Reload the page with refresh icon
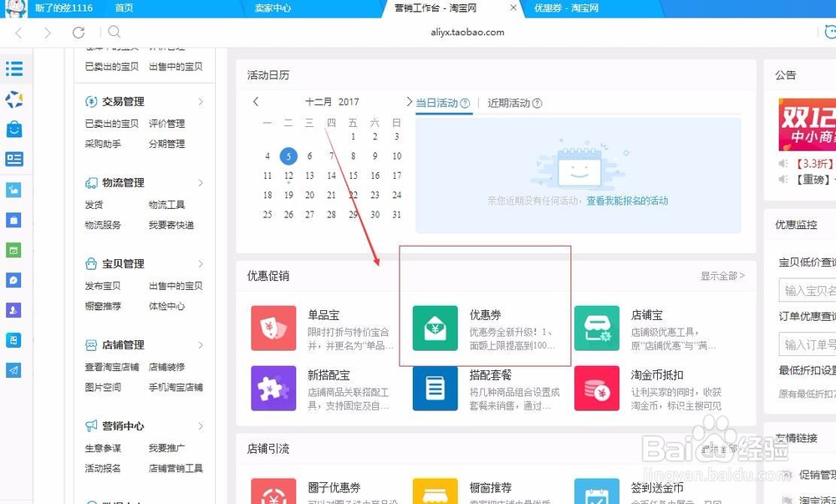The height and width of the screenshot is (504, 836). tap(79, 33)
